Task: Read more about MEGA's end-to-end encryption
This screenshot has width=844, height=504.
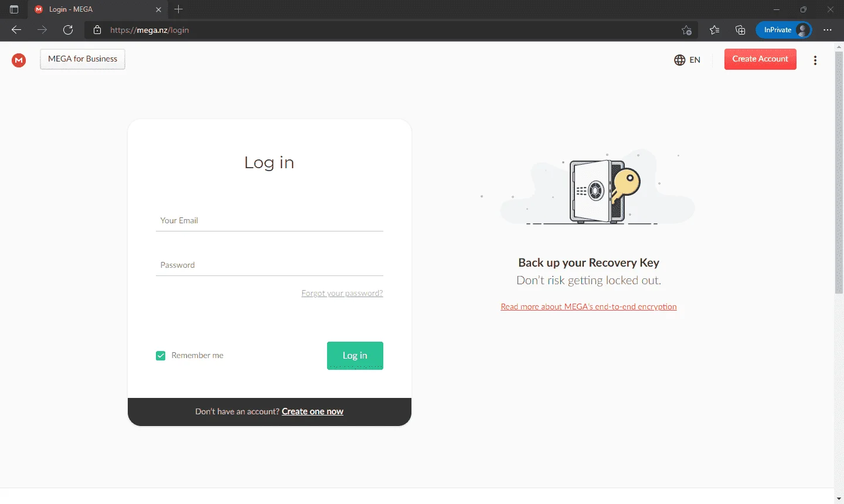Action: pyautogui.click(x=588, y=307)
